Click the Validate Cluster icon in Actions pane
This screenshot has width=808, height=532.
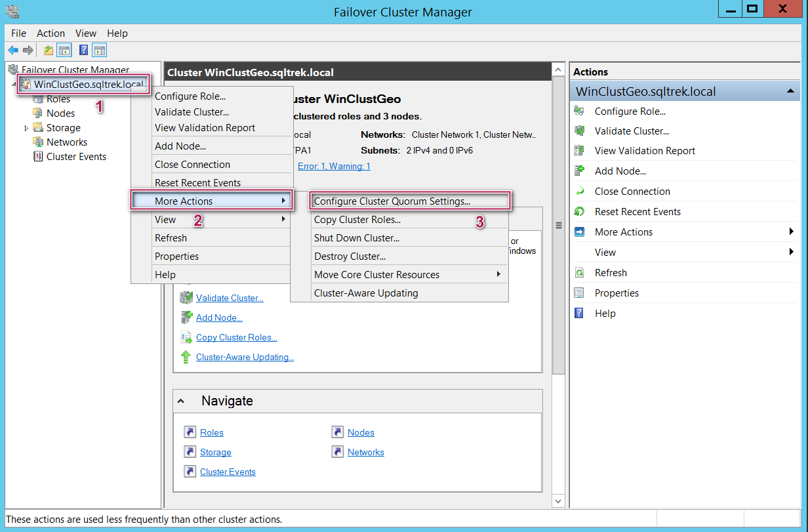[x=579, y=131]
